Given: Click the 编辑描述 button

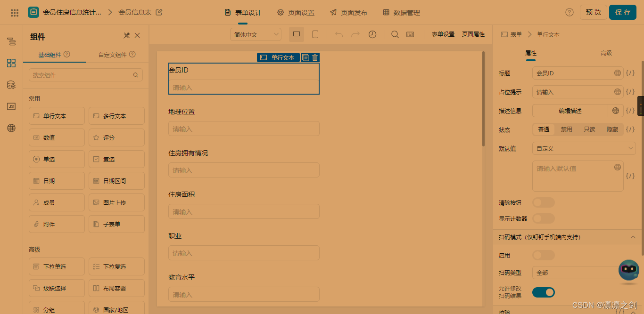Looking at the screenshot, I should tap(570, 111).
